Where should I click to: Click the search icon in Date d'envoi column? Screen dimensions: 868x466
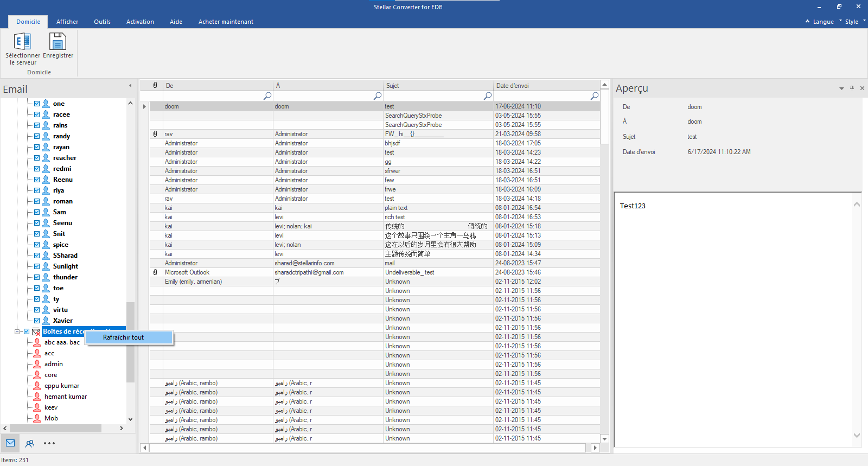[x=595, y=95]
